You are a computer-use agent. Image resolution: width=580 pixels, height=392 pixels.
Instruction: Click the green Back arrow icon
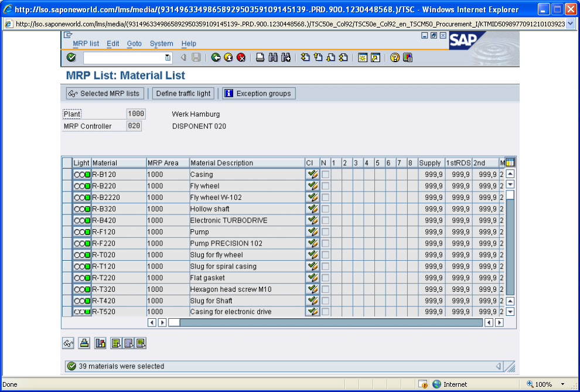coord(216,57)
